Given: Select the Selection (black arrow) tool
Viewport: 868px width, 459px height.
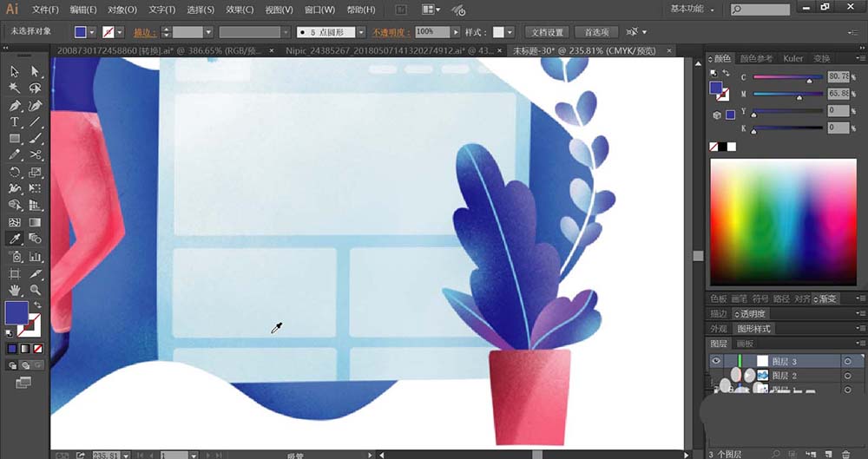Looking at the screenshot, I should pos(15,71).
